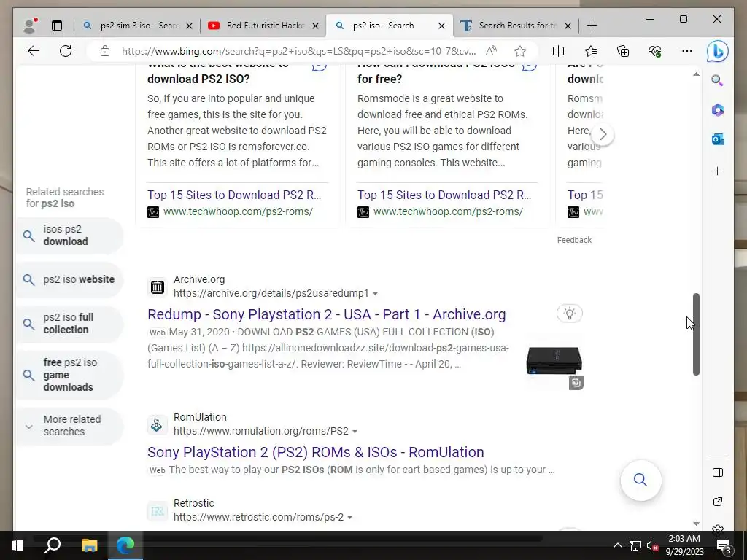This screenshot has height=560, width=747.
Task: Close the 'ps2 sim 3 iso' tab
Action: tap(189, 26)
